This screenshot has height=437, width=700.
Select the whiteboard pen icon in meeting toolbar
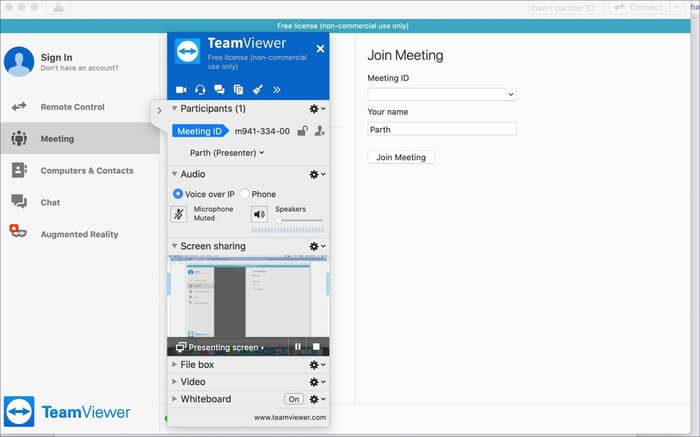[x=258, y=90]
